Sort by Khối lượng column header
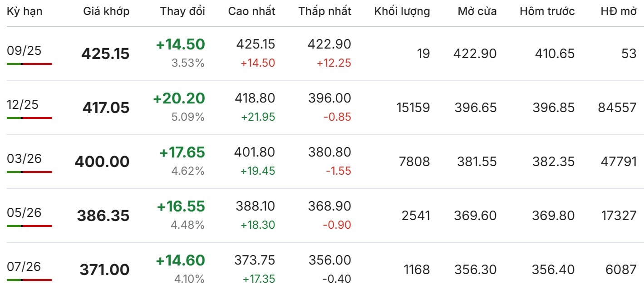The image size is (644, 290). pos(402,11)
